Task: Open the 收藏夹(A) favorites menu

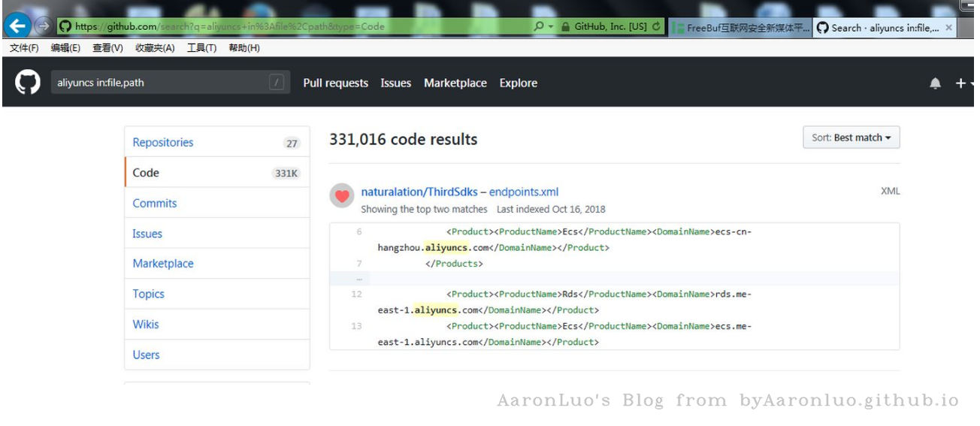Action: coord(155,48)
